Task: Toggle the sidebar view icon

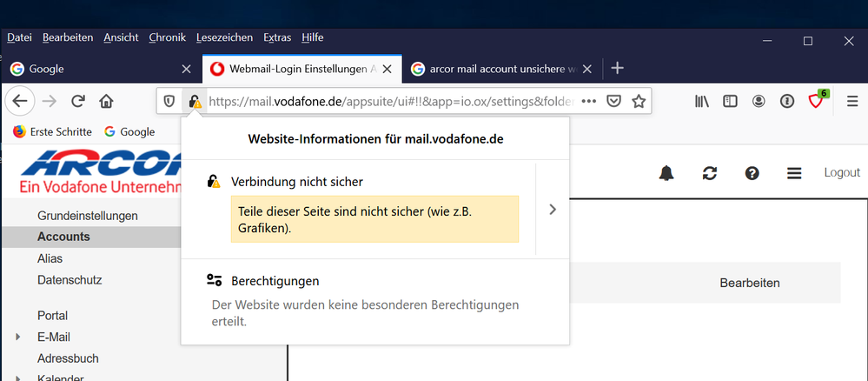Action: [730, 102]
